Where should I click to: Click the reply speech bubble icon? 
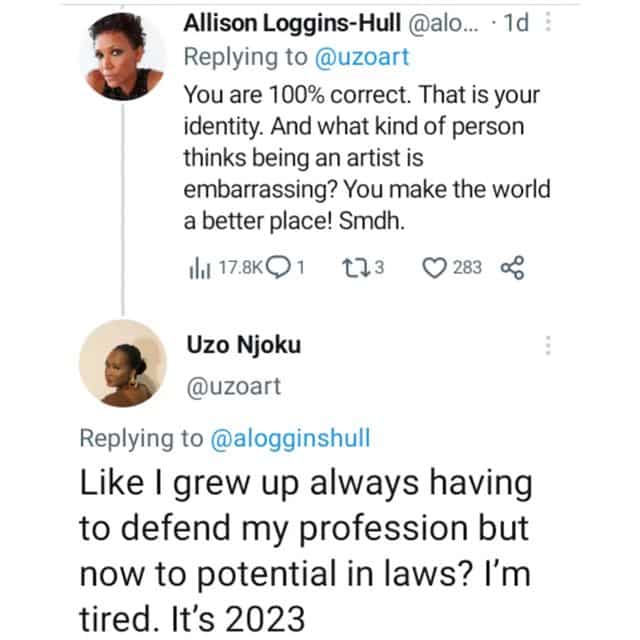point(283,267)
